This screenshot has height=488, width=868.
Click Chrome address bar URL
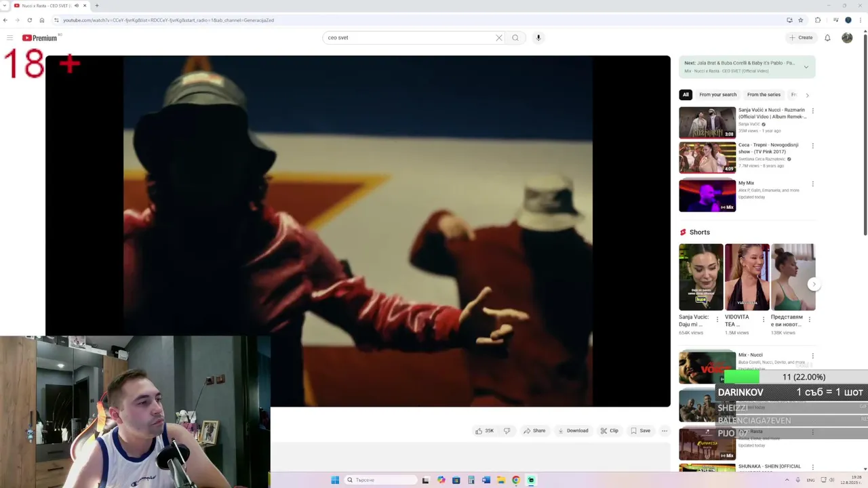click(x=168, y=20)
